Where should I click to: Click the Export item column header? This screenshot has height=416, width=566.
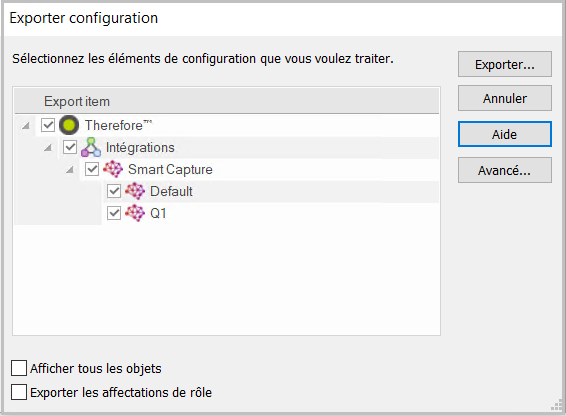pyautogui.click(x=227, y=101)
